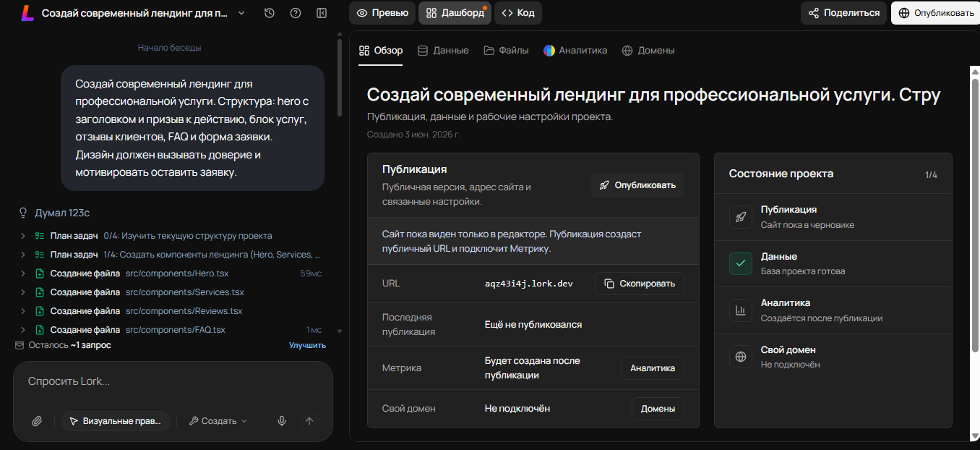Click the Домены button in Свой домен row
Image resolution: width=980 pixels, height=450 pixels.
pyautogui.click(x=658, y=409)
